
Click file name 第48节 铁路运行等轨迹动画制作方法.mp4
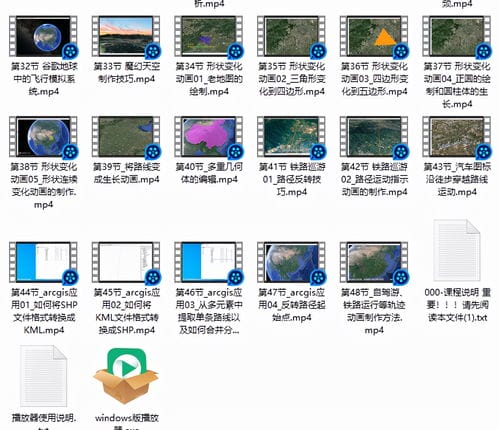click(374, 311)
